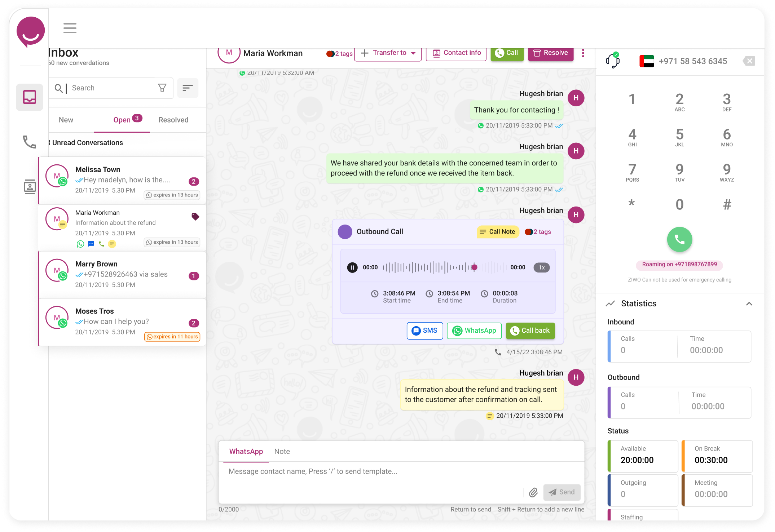
Task: Start call with green dial button
Action: tap(679, 239)
